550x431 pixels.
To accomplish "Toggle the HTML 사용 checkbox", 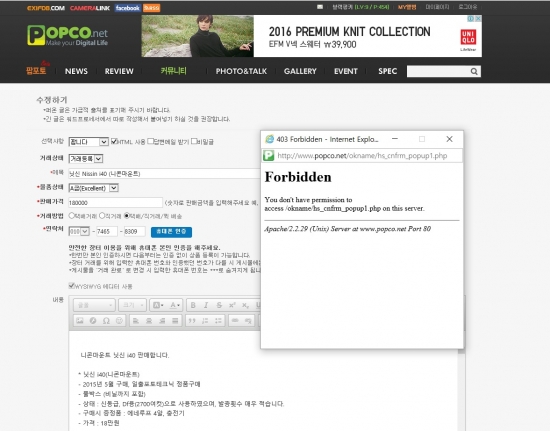I will point(114,141).
